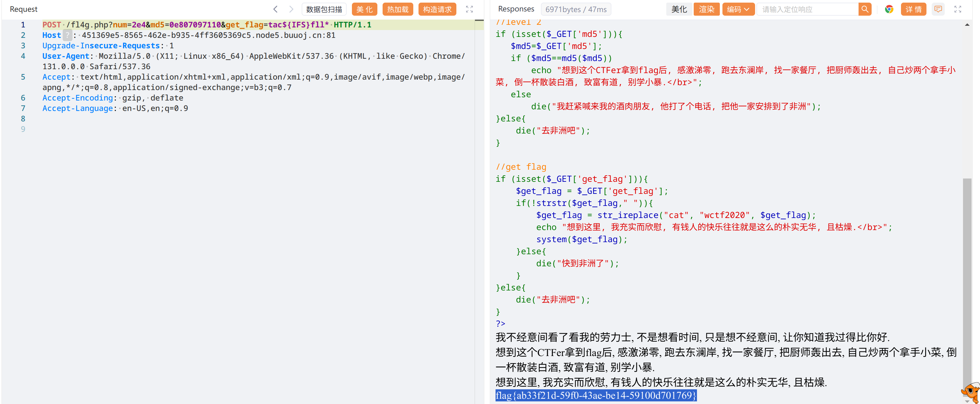This screenshot has height=404, width=980.
Task: Click the highlighted flag{ab33f21d...} text
Action: (596, 395)
